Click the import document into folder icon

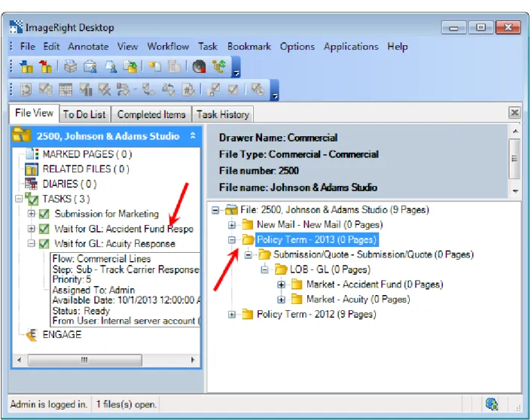130,67
